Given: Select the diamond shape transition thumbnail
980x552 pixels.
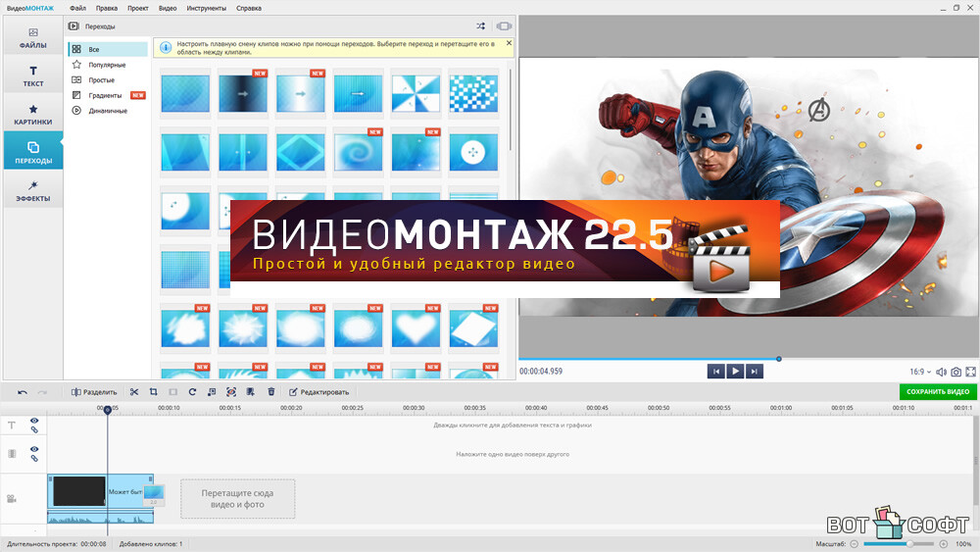Looking at the screenshot, I should (301, 153).
